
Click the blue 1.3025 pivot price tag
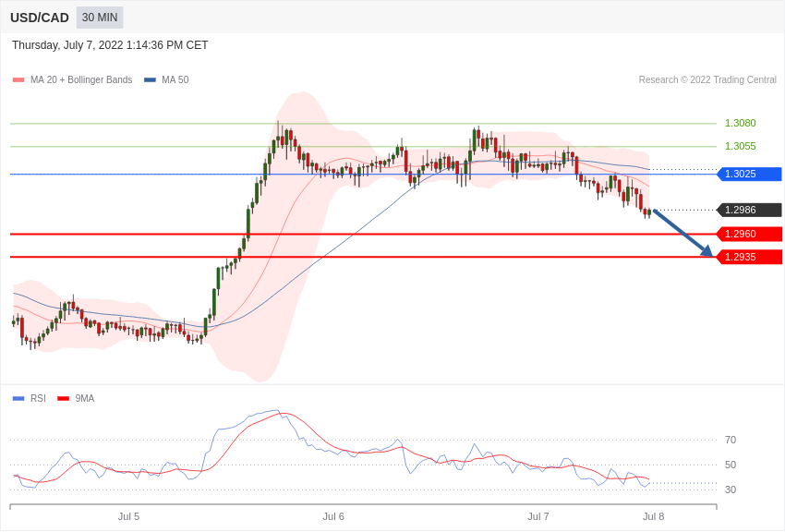[x=749, y=174]
